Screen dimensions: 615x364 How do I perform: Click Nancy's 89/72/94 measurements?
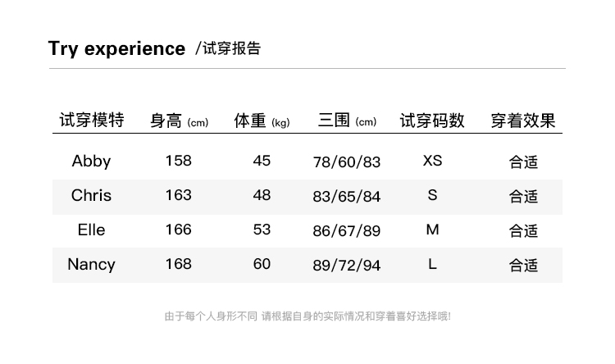pos(347,265)
